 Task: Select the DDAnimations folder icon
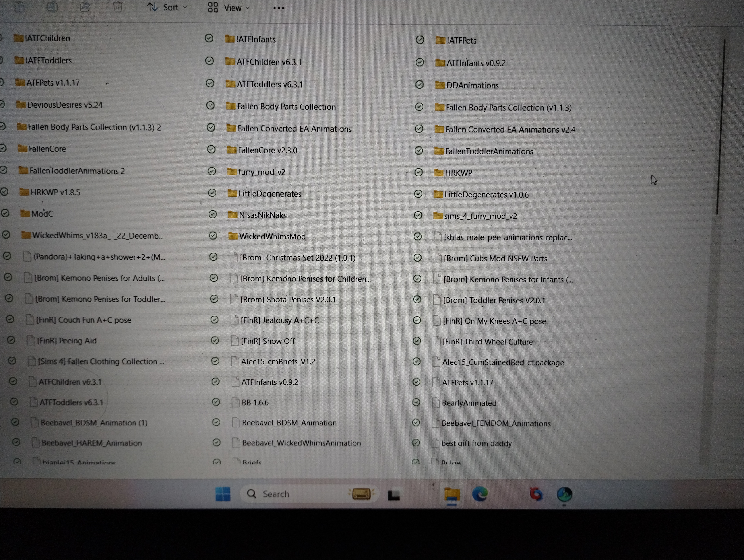440,85
